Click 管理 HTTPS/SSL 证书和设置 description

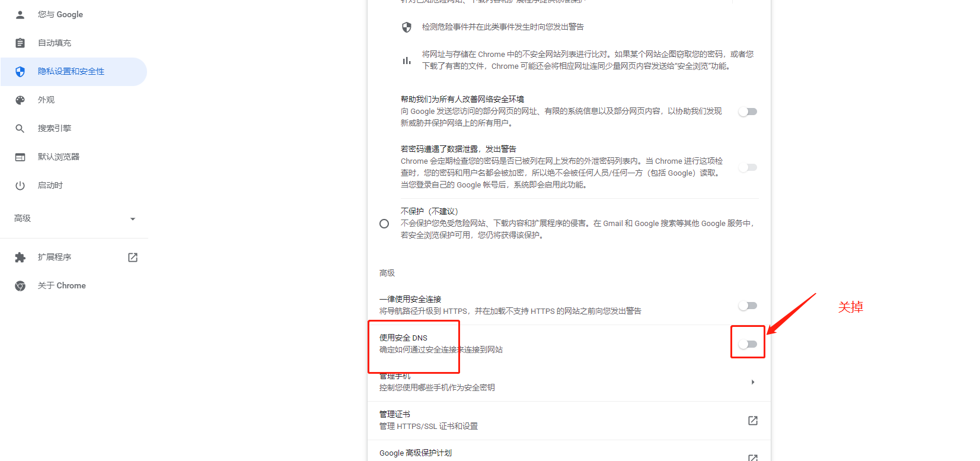[x=429, y=426]
